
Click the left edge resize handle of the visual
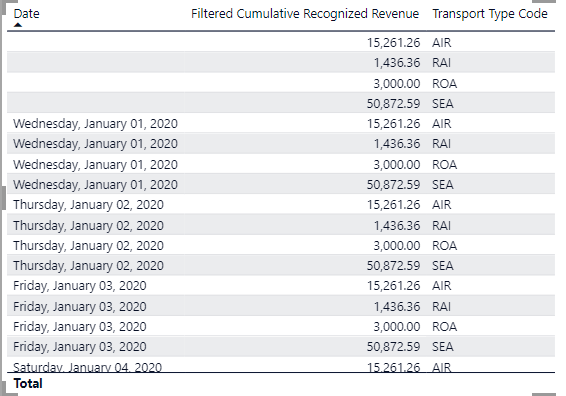pos(3,198)
